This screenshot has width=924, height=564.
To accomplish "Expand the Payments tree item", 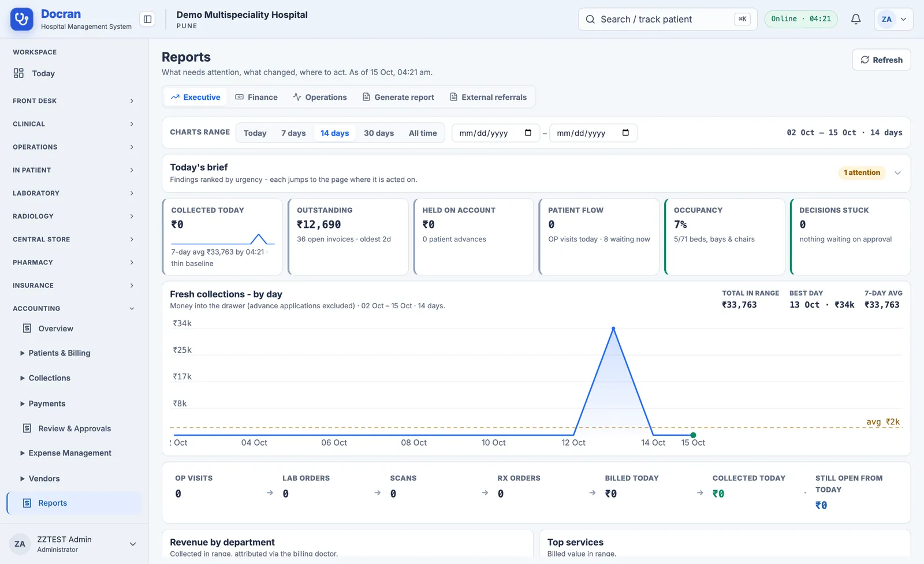I will (23, 404).
